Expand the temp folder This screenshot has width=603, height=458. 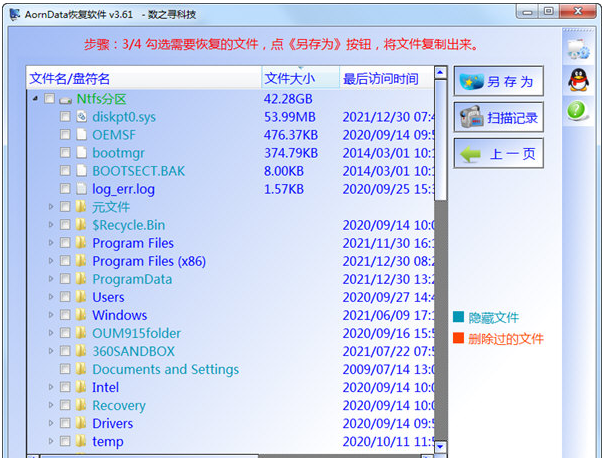[x=51, y=441]
